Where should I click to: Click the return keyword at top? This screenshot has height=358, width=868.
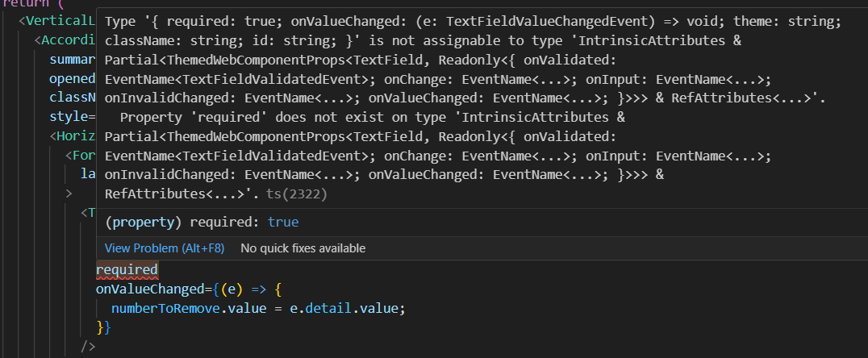point(24,4)
